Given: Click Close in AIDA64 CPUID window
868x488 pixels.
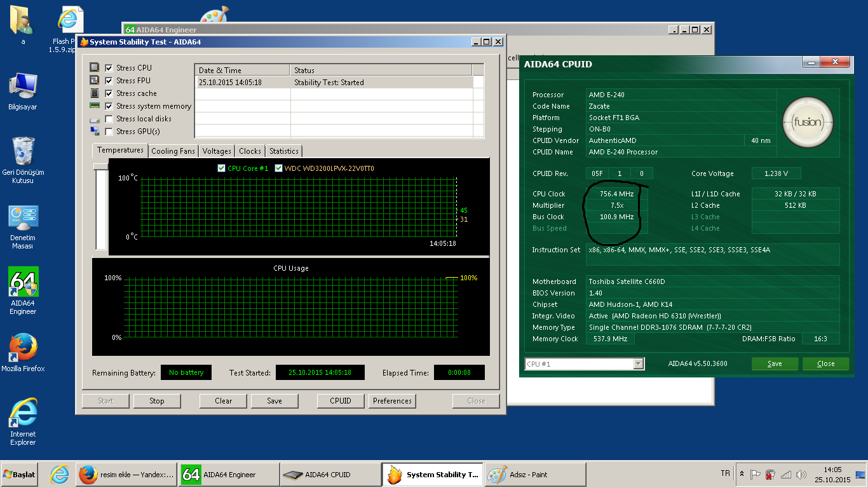Looking at the screenshot, I should click(825, 364).
